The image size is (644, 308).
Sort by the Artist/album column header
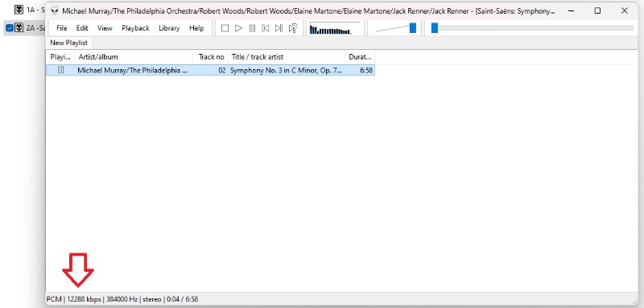[134, 57]
